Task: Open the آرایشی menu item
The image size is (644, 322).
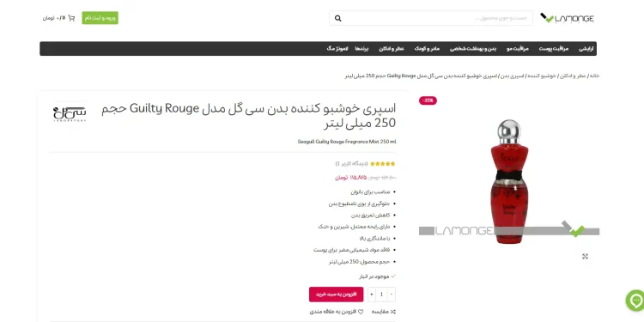Action: pyautogui.click(x=586, y=48)
